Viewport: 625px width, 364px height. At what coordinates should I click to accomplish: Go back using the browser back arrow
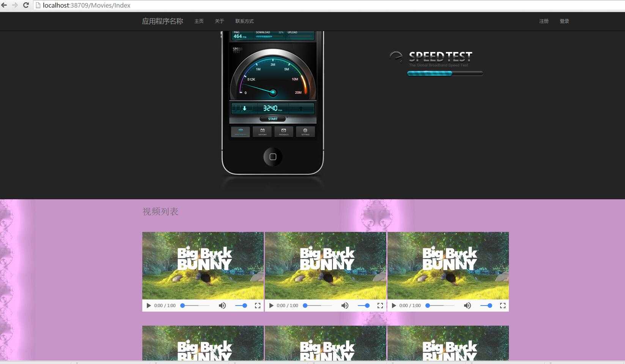point(4,5)
